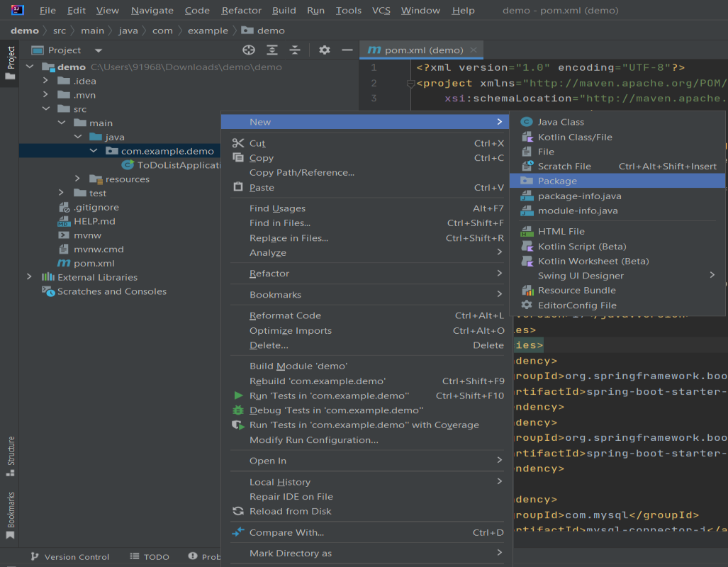This screenshot has height=567, width=728.
Task: Click the Expand All icon in Project toolbar
Action: [272, 50]
